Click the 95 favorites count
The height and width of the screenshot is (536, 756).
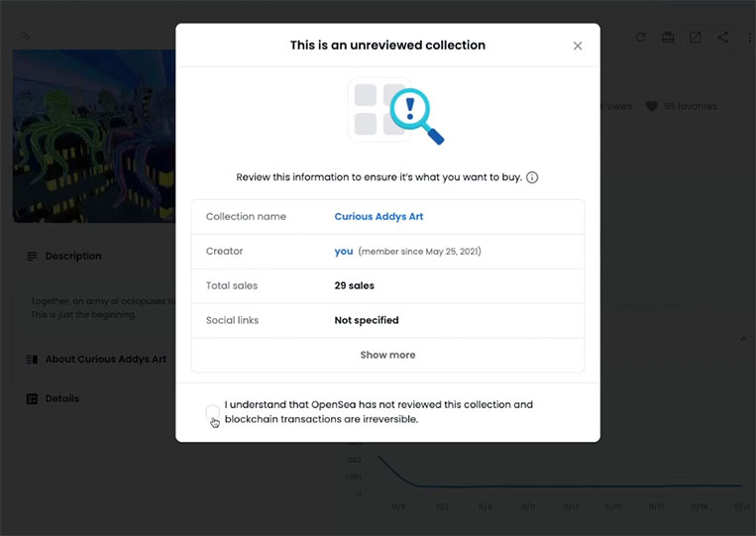(x=690, y=106)
